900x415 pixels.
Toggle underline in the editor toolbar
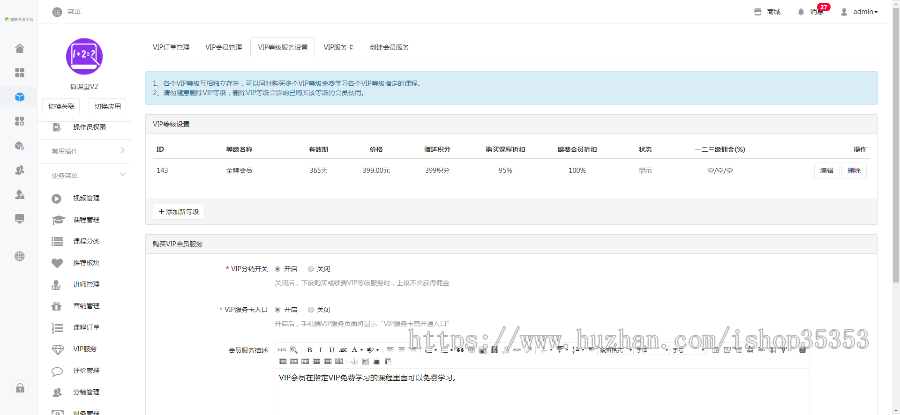tap(332, 350)
